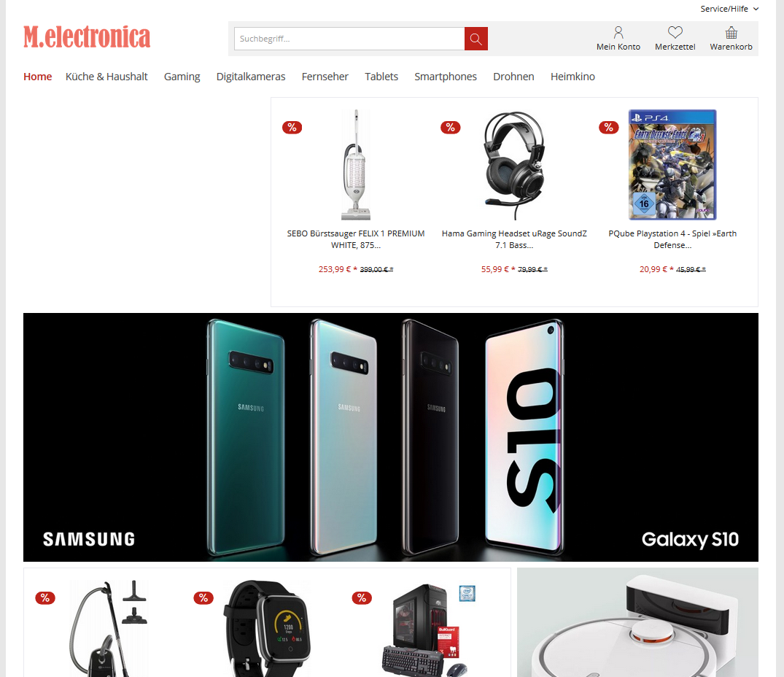Open the PS4 Earth Defense Force cover image
This screenshot has height=677, width=784.
672,164
